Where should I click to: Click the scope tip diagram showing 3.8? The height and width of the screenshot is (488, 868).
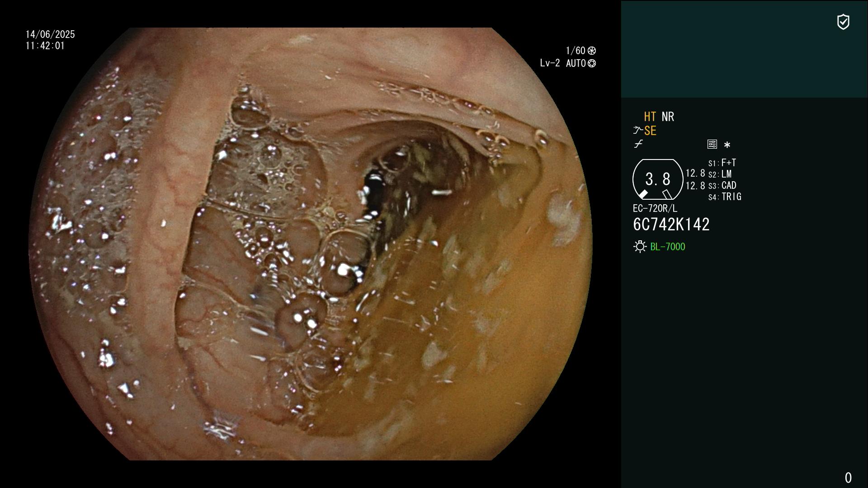657,179
